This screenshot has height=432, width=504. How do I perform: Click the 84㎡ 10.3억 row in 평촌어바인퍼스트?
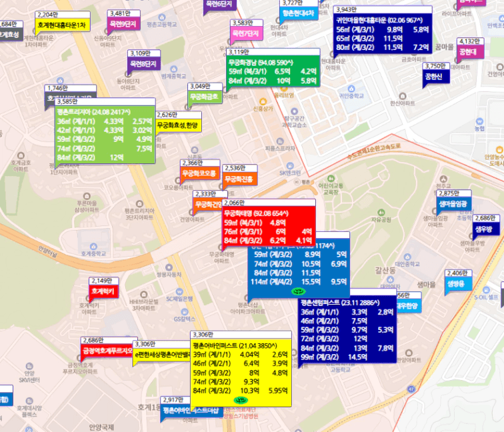(241, 391)
